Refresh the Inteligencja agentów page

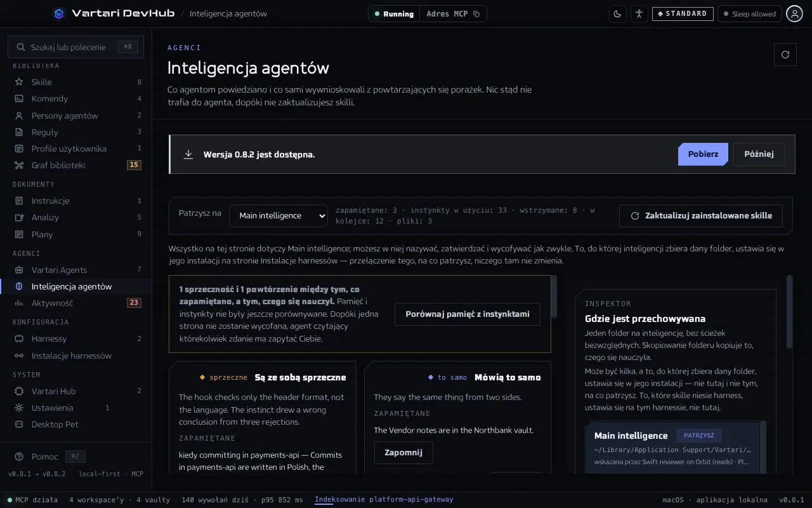point(785,55)
